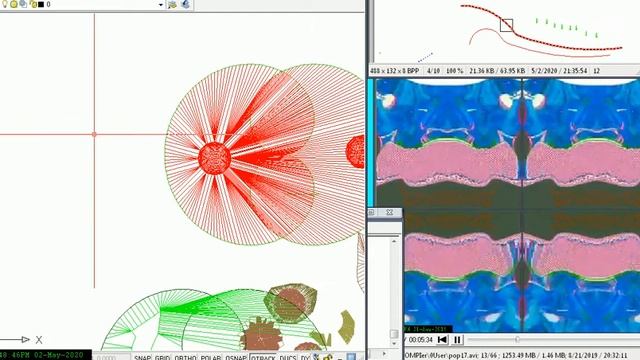This screenshot has height=360, width=640.
Task: Click the 408 x 132 x 8 BPP text
Action: (394, 71)
